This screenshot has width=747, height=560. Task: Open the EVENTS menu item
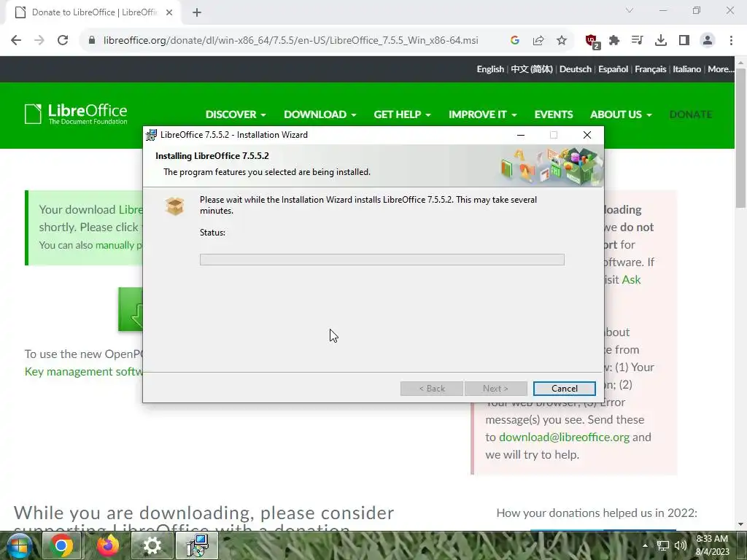coord(554,114)
